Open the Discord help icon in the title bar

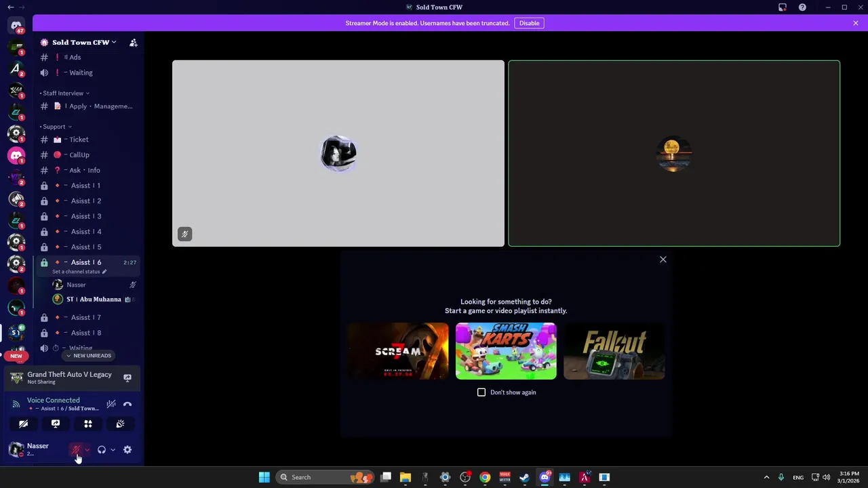pyautogui.click(x=802, y=7)
